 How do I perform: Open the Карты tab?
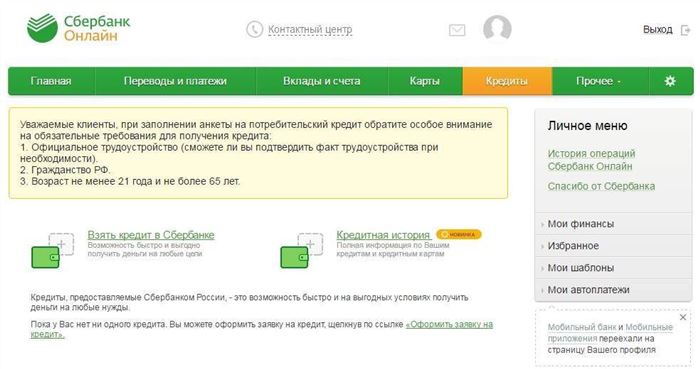425,81
